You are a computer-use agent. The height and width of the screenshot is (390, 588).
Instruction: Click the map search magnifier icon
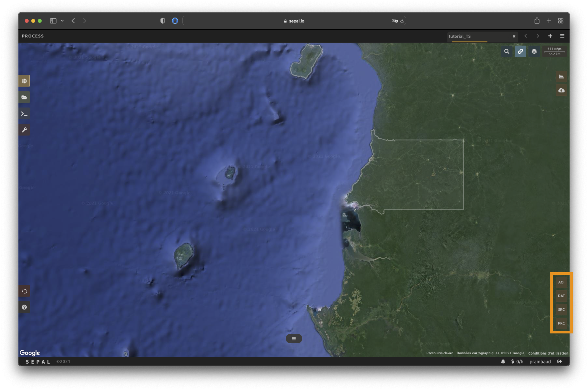506,51
